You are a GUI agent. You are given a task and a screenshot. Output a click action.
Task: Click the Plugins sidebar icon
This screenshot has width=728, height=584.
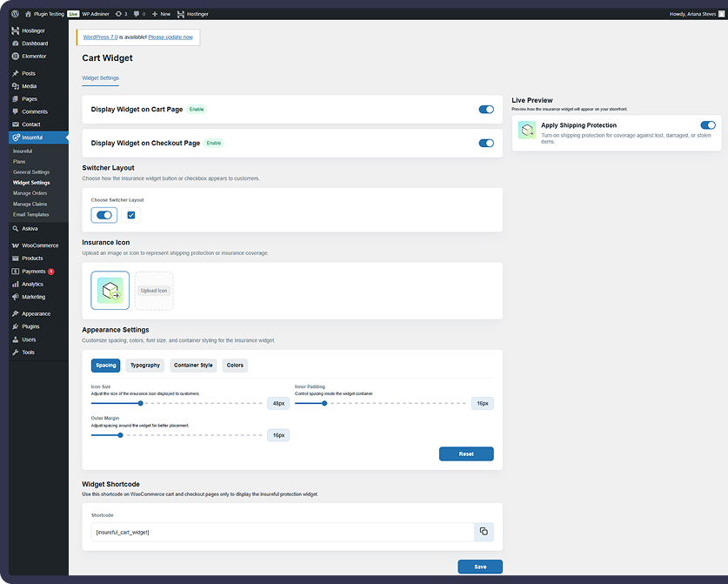click(16, 326)
